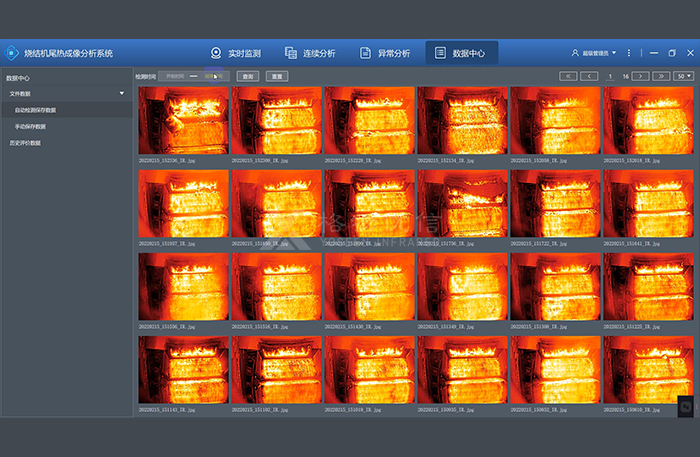This screenshot has width=700, height=457.
Task: Click the 查询 query button
Action: click(x=249, y=76)
